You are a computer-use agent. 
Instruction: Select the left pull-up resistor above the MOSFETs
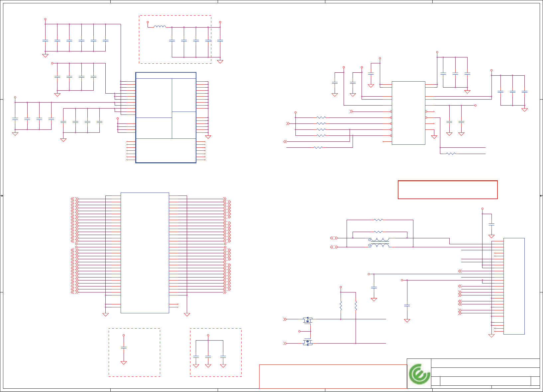[341, 306]
